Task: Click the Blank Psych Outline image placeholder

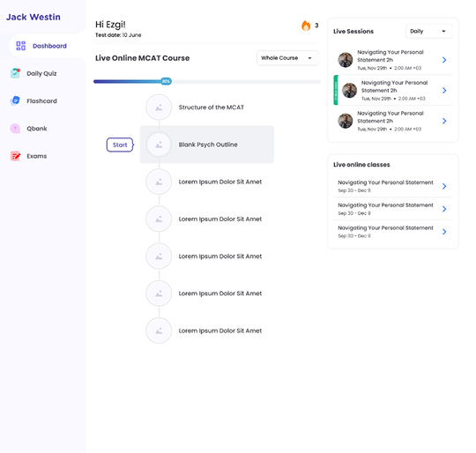Action: [x=159, y=145]
